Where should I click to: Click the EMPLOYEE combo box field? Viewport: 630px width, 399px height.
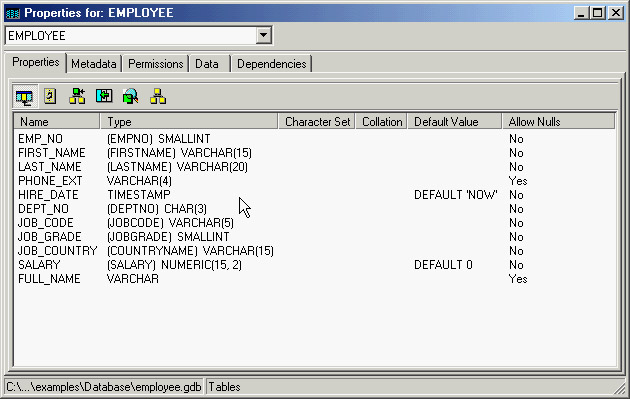point(139,35)
